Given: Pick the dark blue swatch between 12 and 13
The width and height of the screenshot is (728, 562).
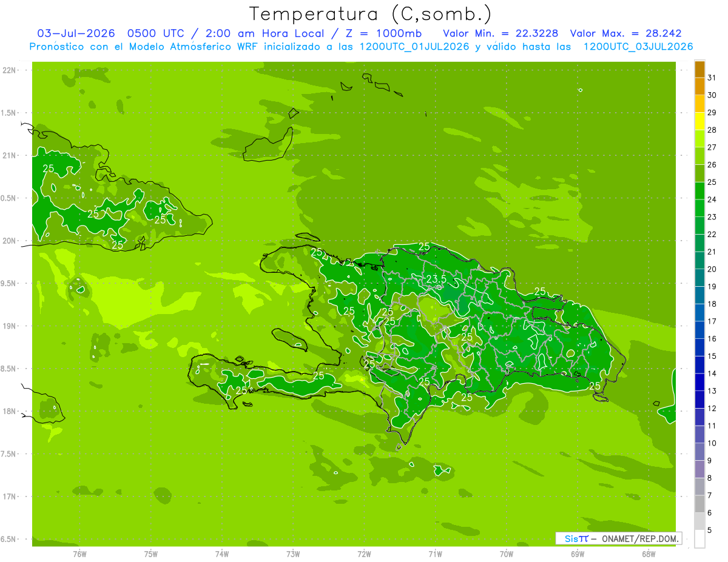Looking at the screenshot, I should [699, 400].
